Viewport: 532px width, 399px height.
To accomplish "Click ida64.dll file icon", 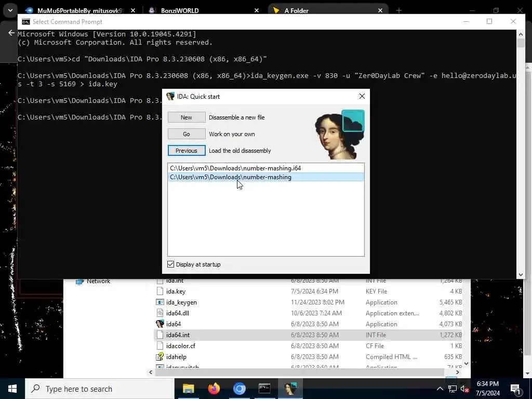I will pyautogui.click(x=160, y=313).
